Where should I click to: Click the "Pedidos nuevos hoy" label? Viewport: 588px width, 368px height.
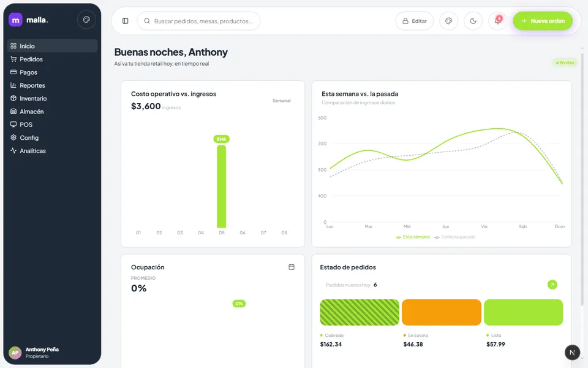(348, 285)
